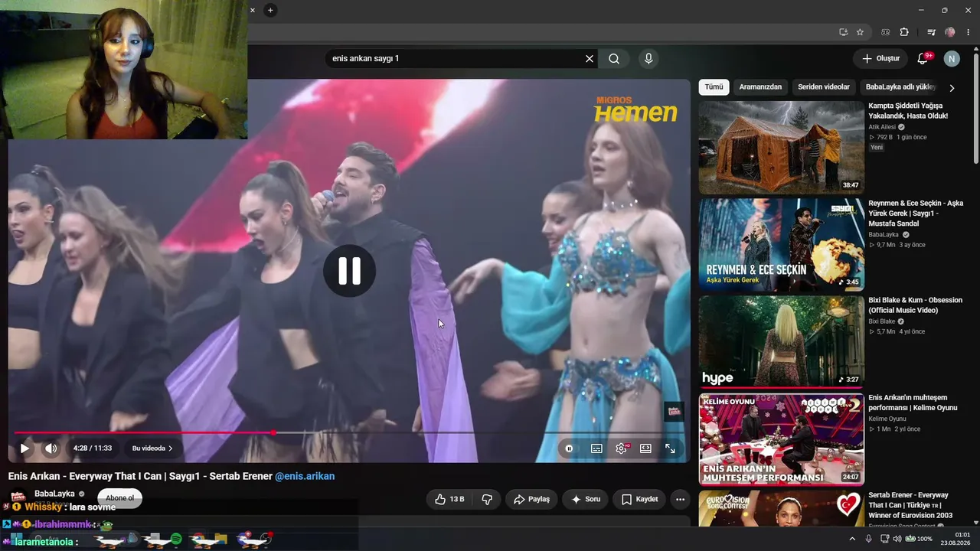The width and height of the screenshot is (980, 551).
Task: Select the Aramanızdan filter chip
Action: pos(760,87)
